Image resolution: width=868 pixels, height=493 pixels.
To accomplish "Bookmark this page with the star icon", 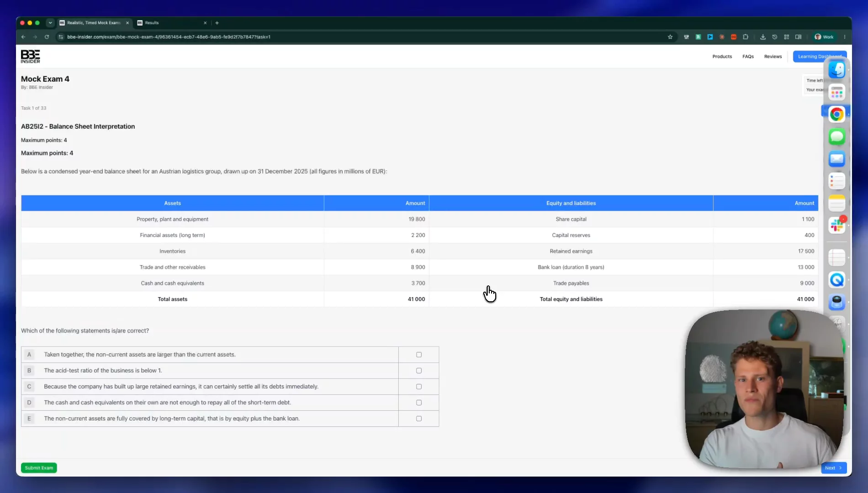I will (x=670, y=37).
